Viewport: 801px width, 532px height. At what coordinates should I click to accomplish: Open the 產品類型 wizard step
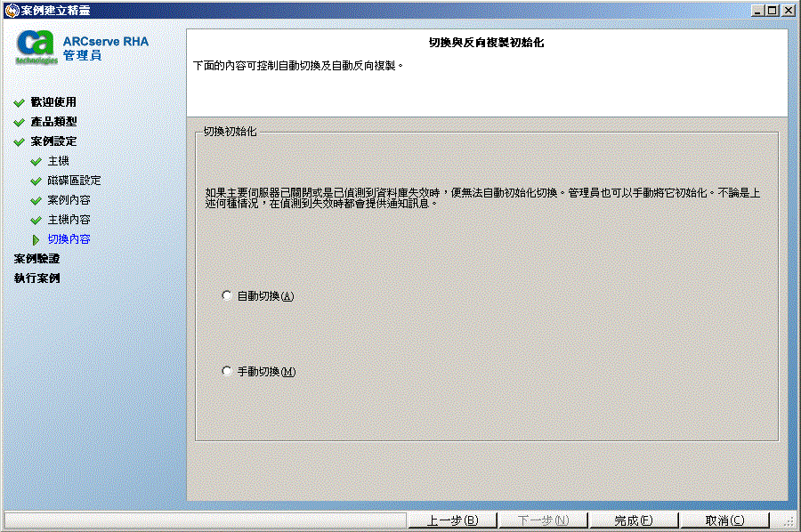pos(53,122)
